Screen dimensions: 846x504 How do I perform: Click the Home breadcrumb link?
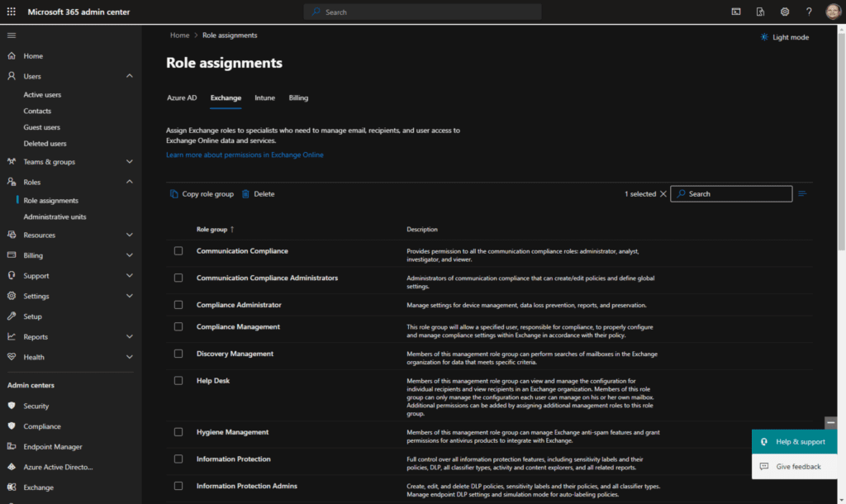[x=179, y=35]
